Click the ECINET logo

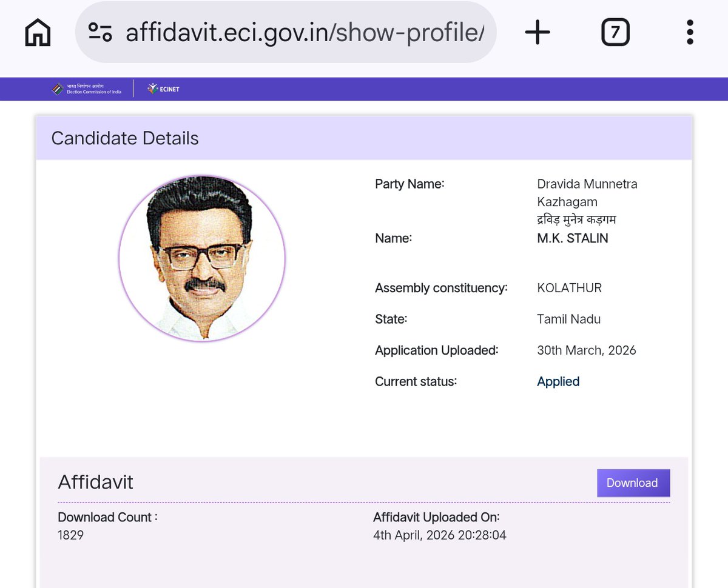163,89
